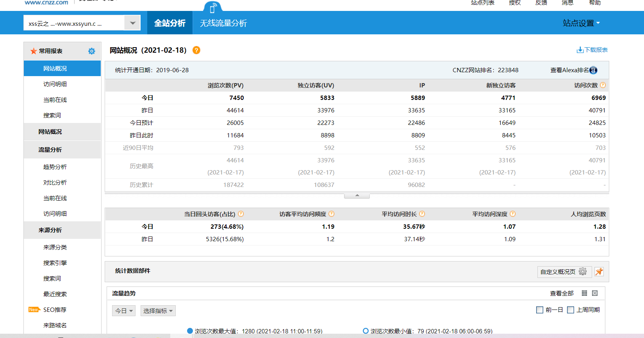Open 对比分析 in the sidebar
Image resolution: width=644 pixels, height=338 pixels.
pos(55,183)
